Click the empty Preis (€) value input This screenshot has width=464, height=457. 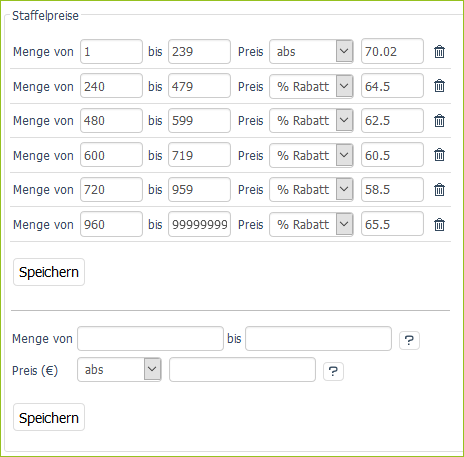[x=242, y=369]
